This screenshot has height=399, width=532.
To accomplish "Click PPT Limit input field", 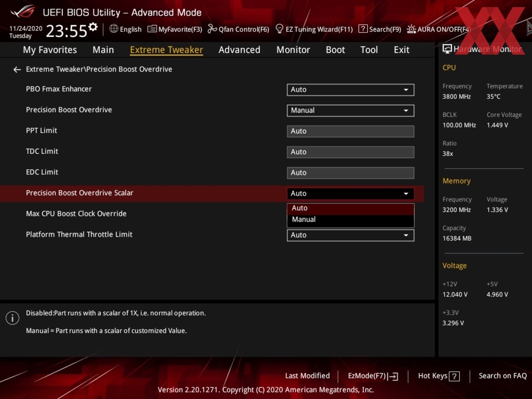I will coord(350,131).
